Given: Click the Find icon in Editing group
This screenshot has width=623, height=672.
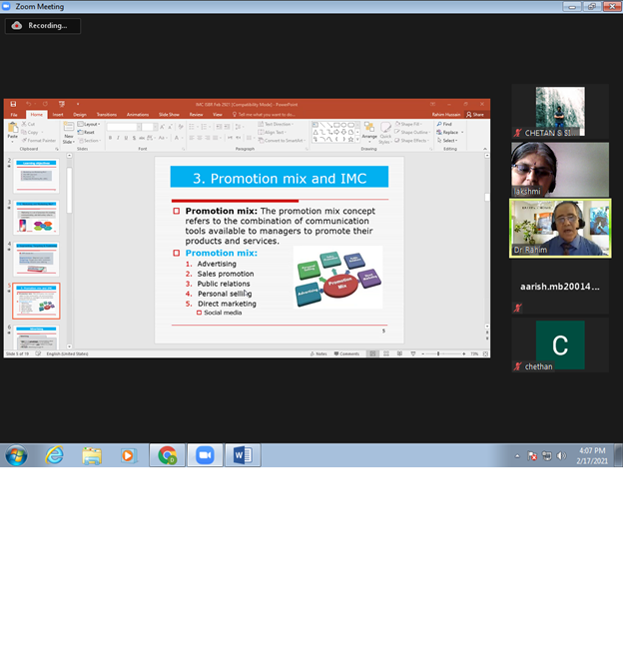Looking at the screenshot, I should [446, 124].
